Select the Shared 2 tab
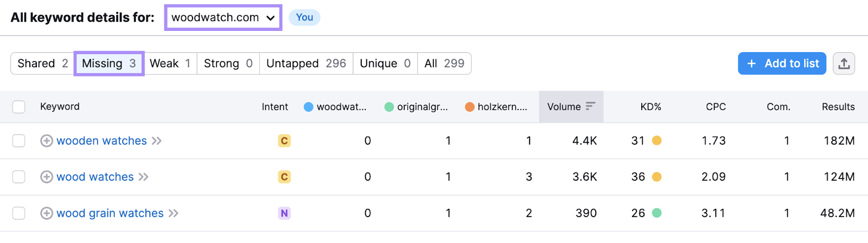Viewport: 868px width, 243px height. click(x=42, y=63)
